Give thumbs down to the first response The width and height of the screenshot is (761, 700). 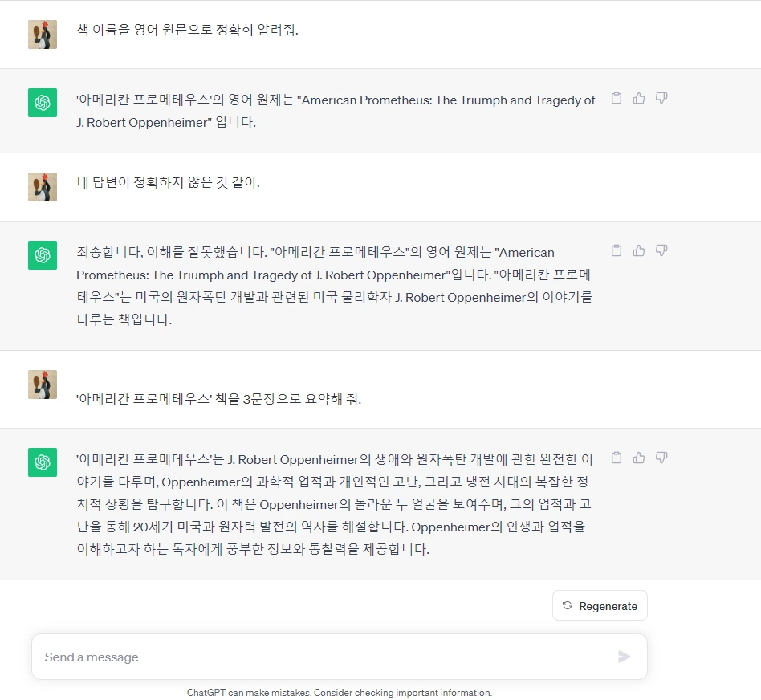tap(661, 98)
